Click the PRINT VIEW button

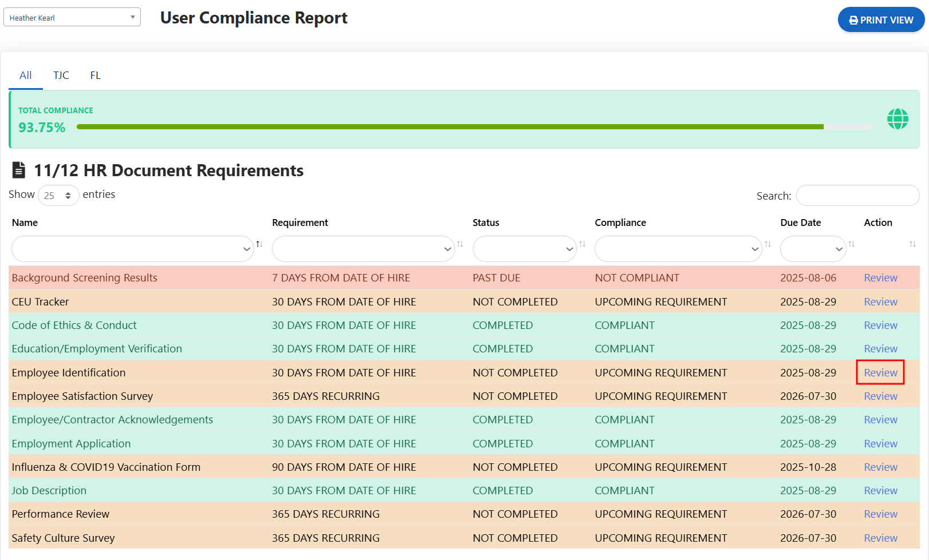880,20
